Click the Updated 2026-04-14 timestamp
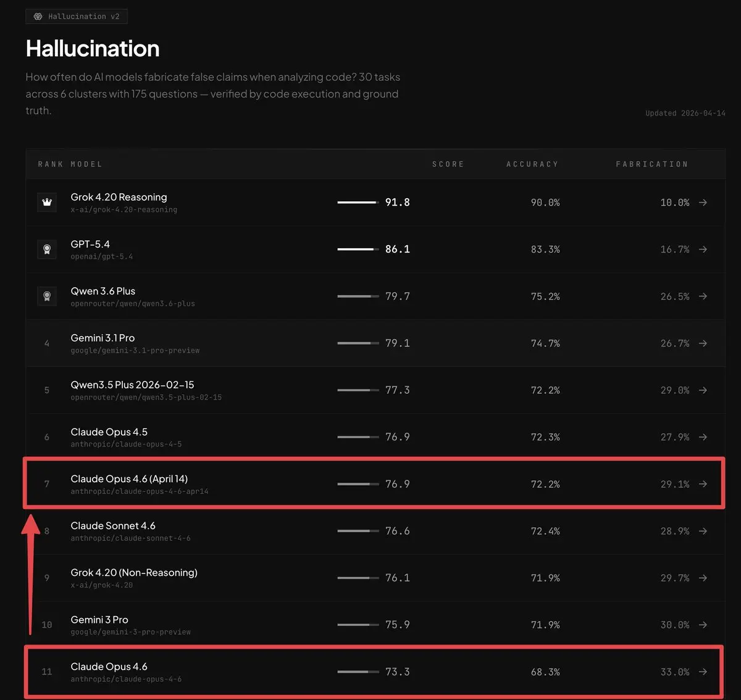 pyautogui.click(x=685, y=113)
